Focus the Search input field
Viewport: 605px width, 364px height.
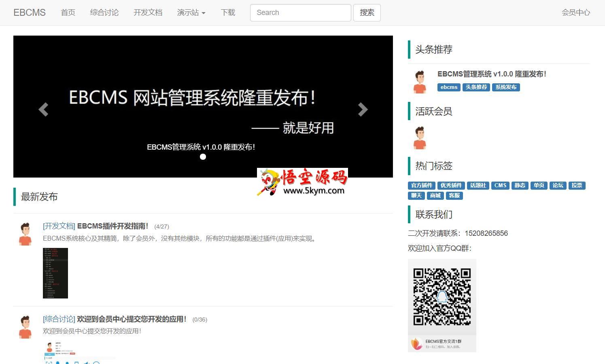pyautogui.click(x=300, y=13)
